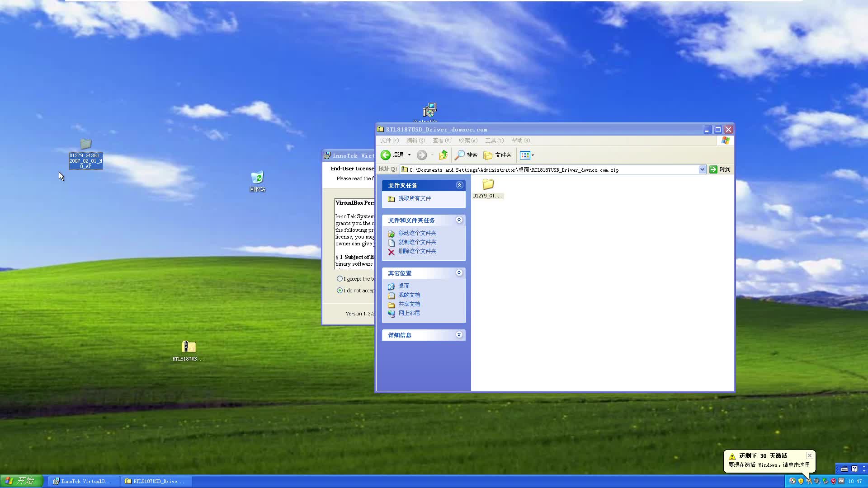Click the 移动这个文件夹 link
The width and height of the screenshot is (868, 488).
(417, 233)
